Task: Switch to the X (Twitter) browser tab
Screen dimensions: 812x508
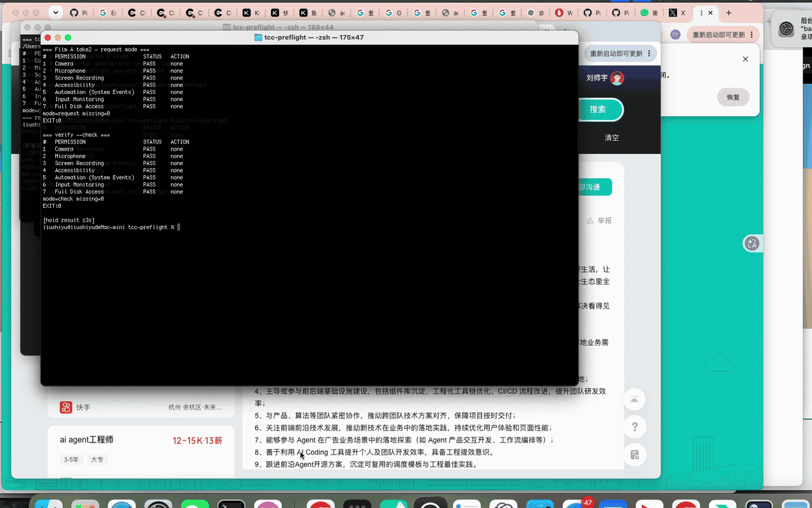Action: [678, 13]
